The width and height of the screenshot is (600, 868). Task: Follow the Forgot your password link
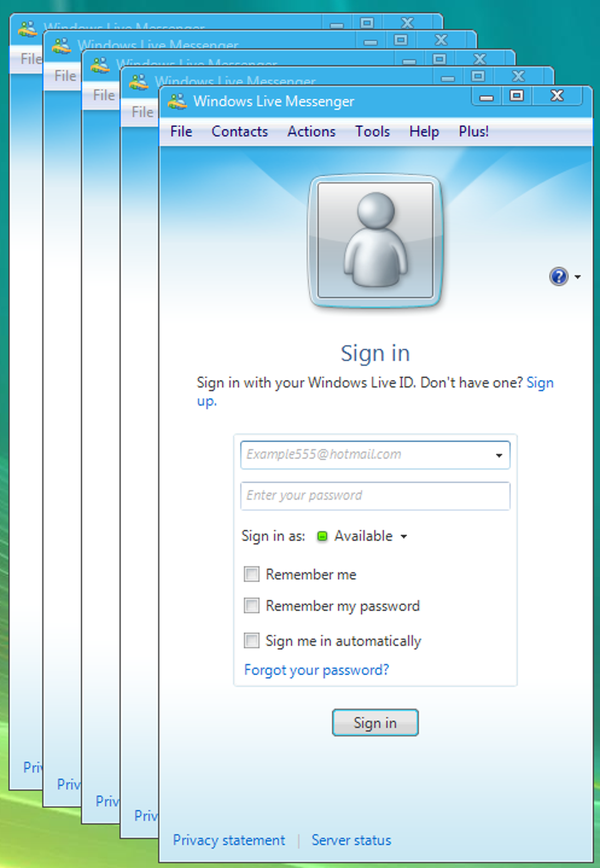coord(316,670)
